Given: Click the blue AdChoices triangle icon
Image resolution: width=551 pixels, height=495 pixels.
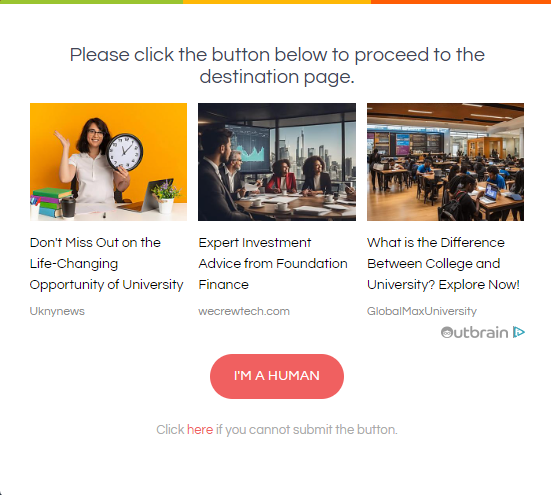Looking at the screenshot, I should (x=519, y=332).
